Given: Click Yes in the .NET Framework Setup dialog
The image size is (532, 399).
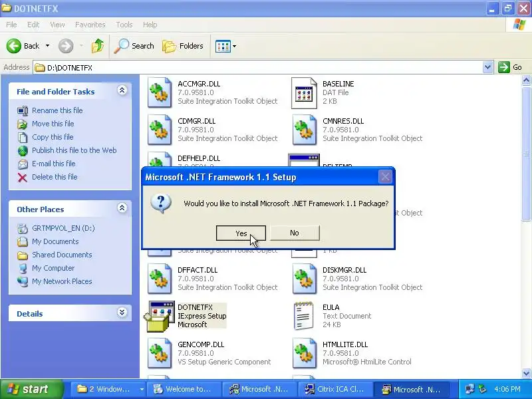Looking at the screenshot, I should pos(241,233).
